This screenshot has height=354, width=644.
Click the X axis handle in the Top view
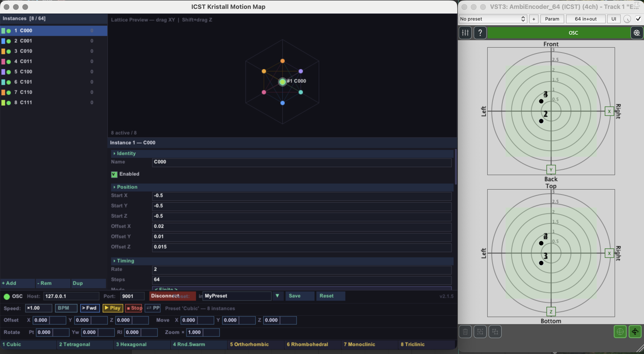pos(609,253)
